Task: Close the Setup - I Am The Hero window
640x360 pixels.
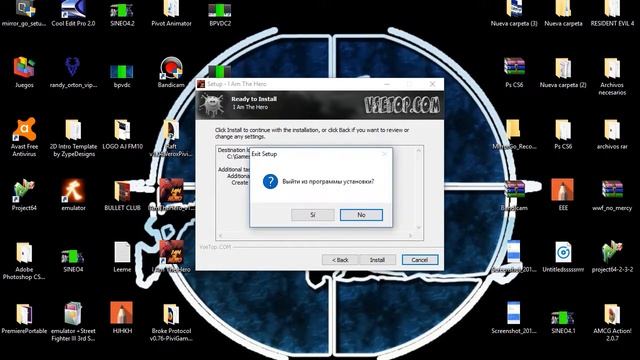Action: point(432,84)
